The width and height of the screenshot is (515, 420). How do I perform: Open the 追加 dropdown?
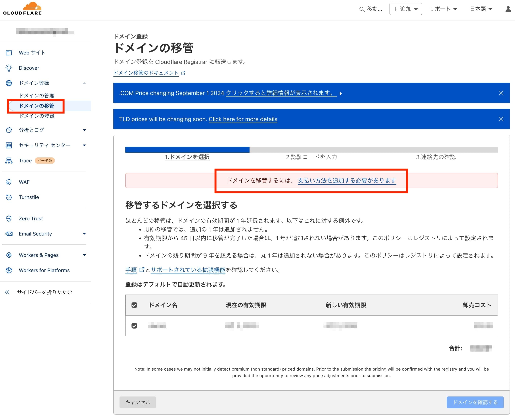pos(406,9)
